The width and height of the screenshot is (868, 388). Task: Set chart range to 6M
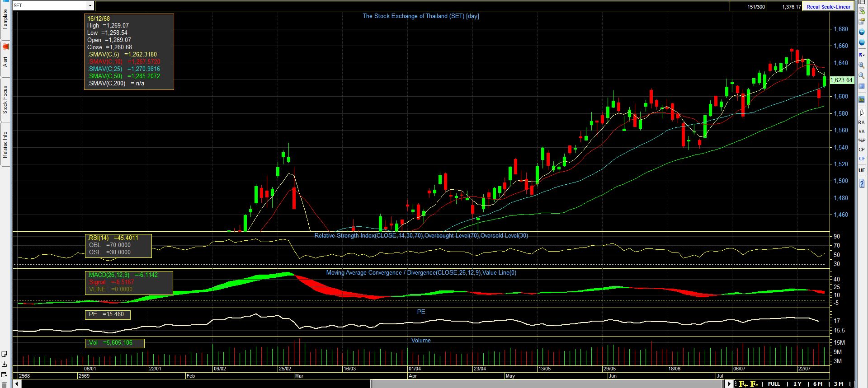[818, 384]
